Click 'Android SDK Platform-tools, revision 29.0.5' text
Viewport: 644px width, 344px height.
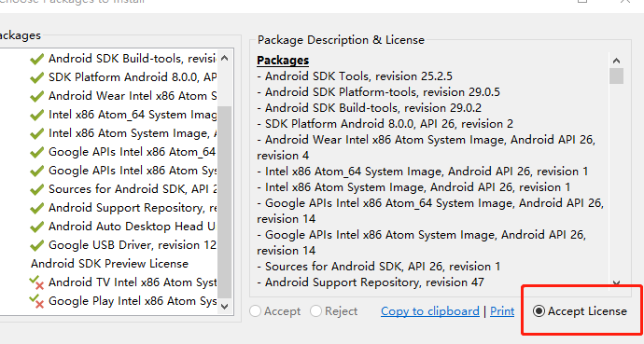click(x=383, y=92)
